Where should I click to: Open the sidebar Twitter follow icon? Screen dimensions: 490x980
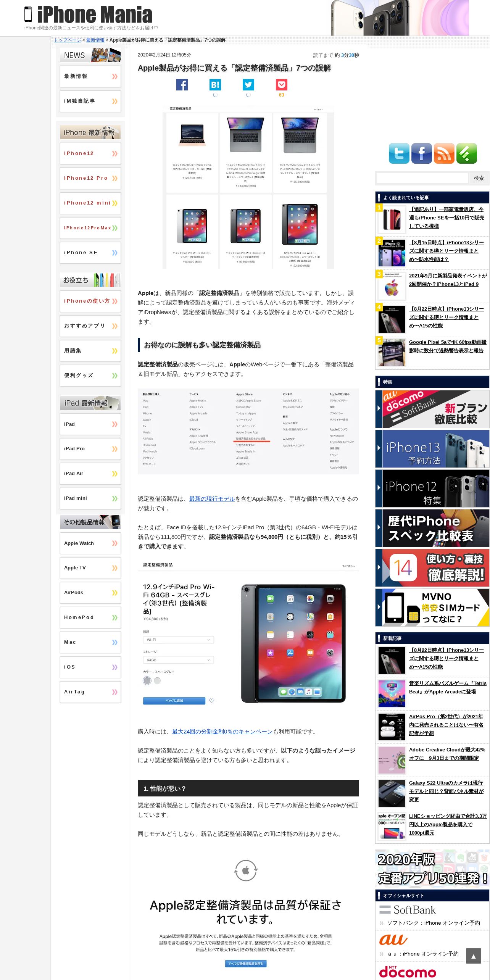[399, 153]
